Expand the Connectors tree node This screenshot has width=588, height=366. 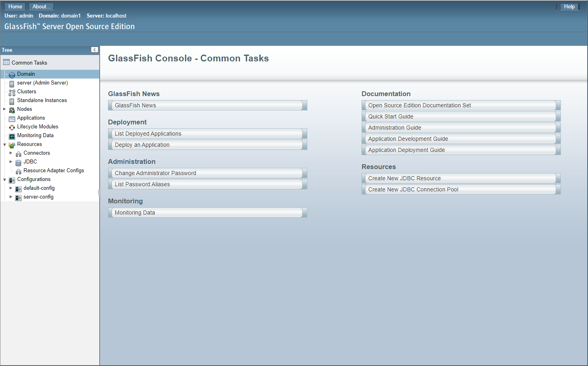pos(11,153)
